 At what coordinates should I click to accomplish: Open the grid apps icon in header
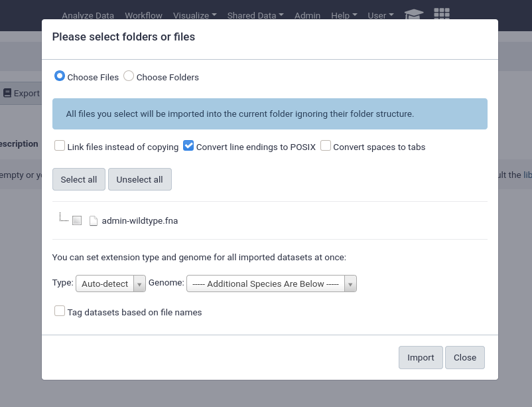pyautogui.click(x=442, y=13)
